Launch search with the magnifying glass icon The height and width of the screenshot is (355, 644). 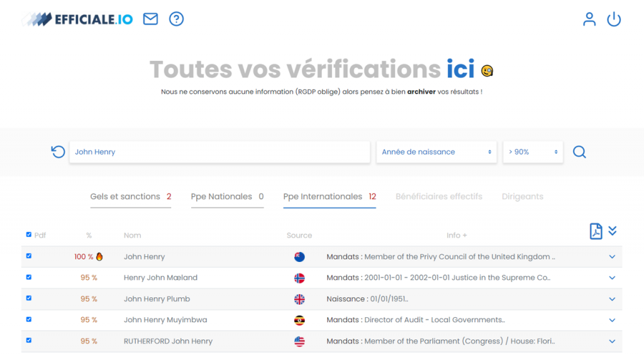(579, 152)
